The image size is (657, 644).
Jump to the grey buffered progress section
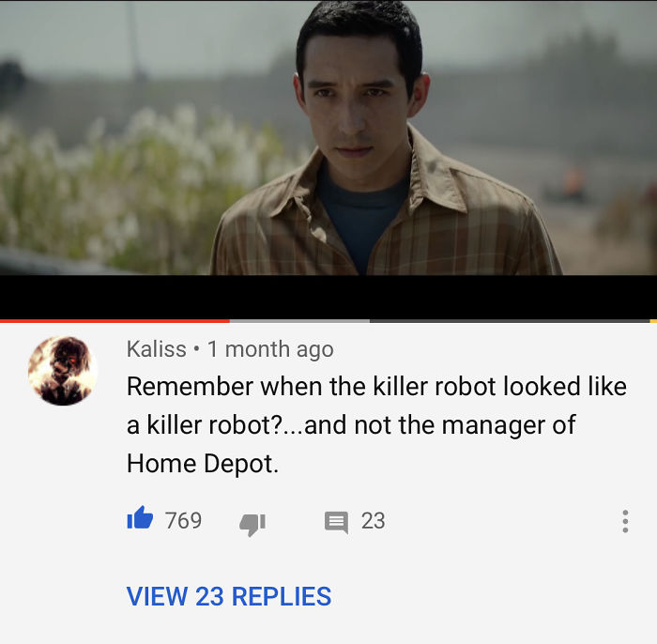coord(299,321)
